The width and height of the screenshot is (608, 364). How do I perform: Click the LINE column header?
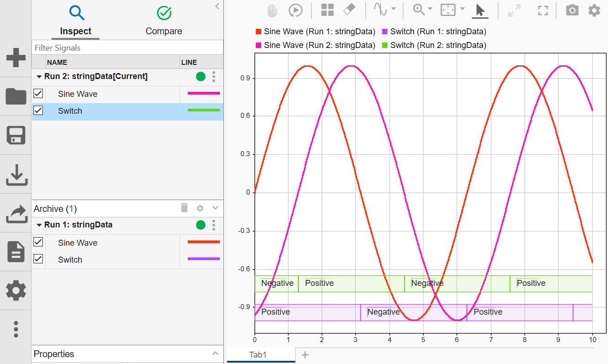[x=201, y=62]
